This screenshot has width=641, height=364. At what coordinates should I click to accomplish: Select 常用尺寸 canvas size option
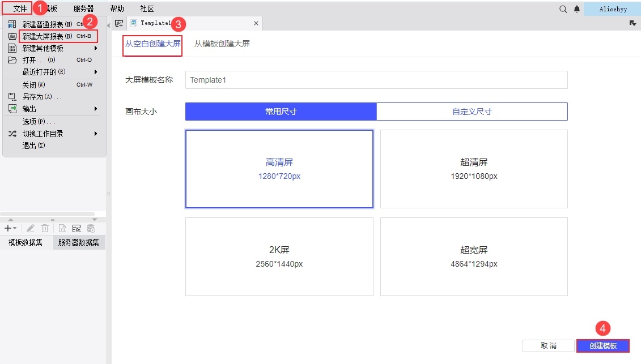click(x=281, y=112)
